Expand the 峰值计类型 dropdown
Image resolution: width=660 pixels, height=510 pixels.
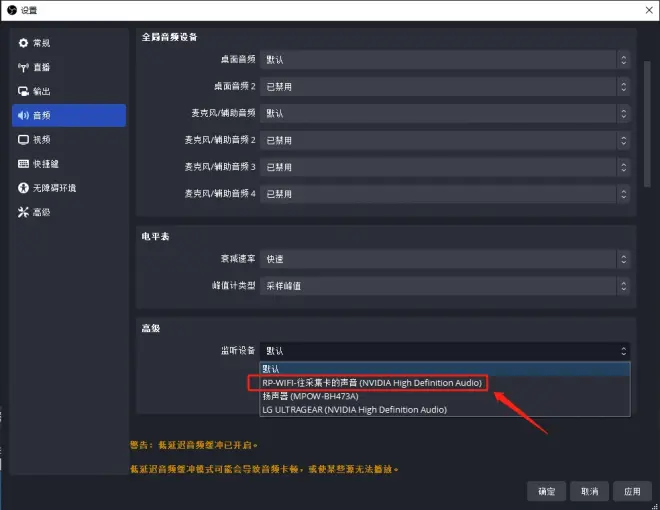[x=445, y=286]
